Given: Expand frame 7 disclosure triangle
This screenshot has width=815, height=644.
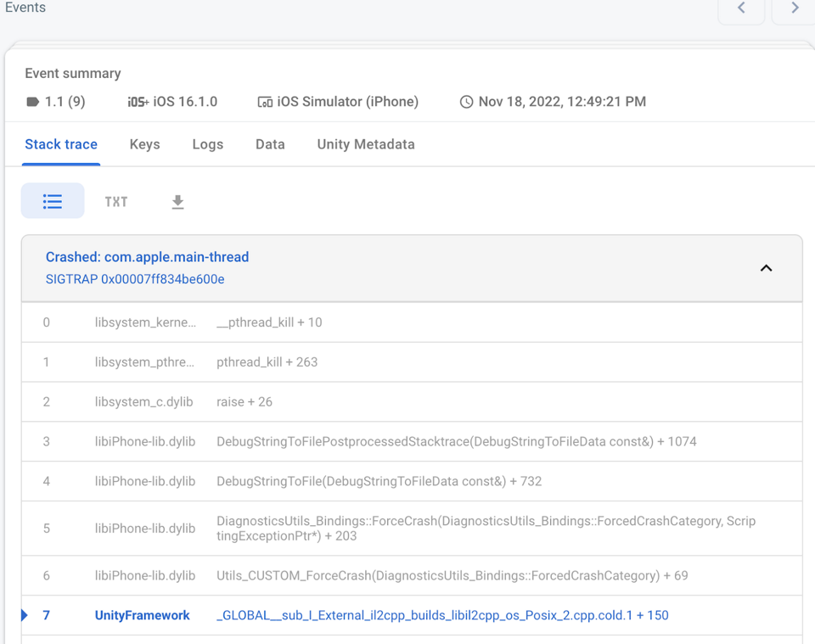Looking at the screenshot, I should 24,615.
